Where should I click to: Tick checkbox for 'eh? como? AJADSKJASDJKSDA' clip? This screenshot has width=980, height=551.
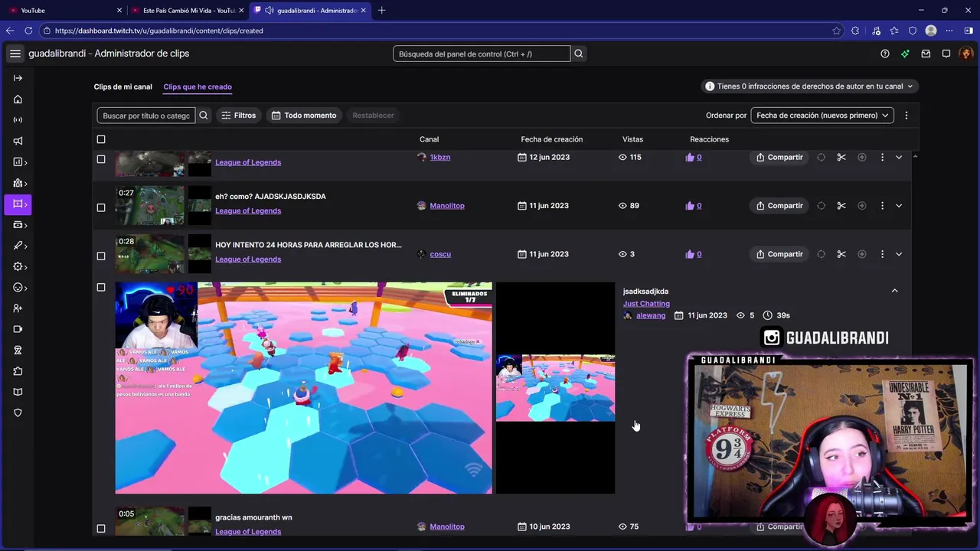click(x=101, y=207)
